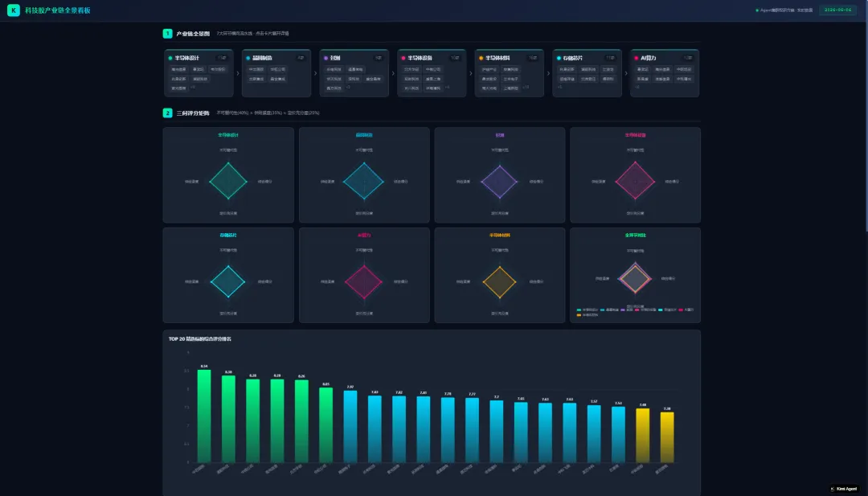868x496 pixels.
Task: Click the 科技股产业链全景看板 title
Action: (58, 10)
